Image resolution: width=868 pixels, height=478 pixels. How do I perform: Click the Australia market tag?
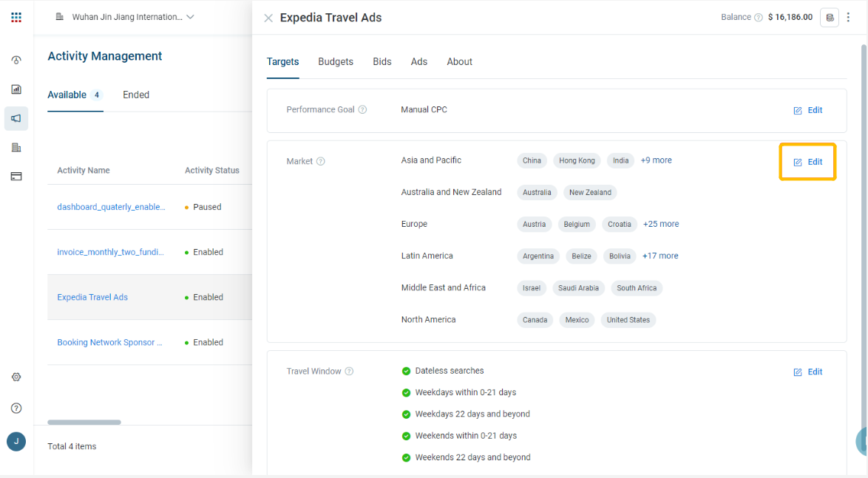pos(537,193)
